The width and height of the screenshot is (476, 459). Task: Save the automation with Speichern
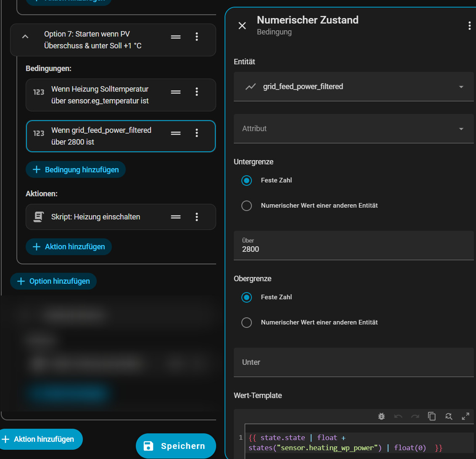[x=176, y=446]
